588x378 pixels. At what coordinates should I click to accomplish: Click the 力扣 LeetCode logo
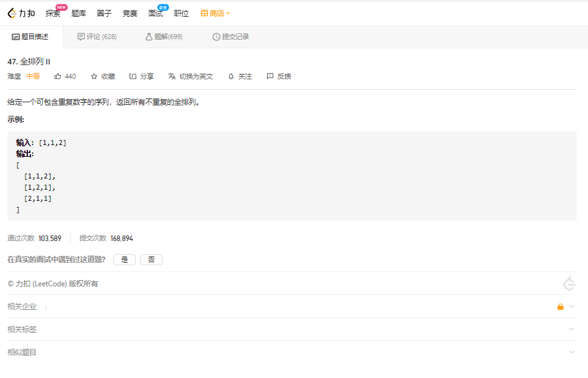[21, 13]
